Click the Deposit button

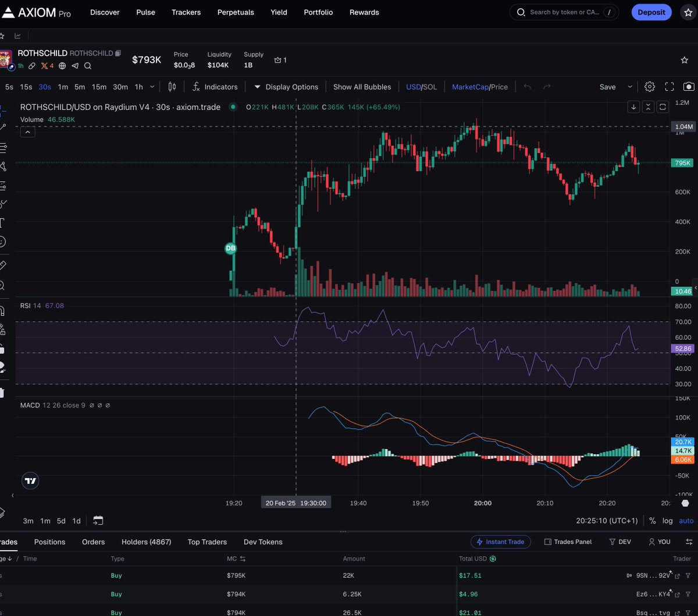coord(651,12)
